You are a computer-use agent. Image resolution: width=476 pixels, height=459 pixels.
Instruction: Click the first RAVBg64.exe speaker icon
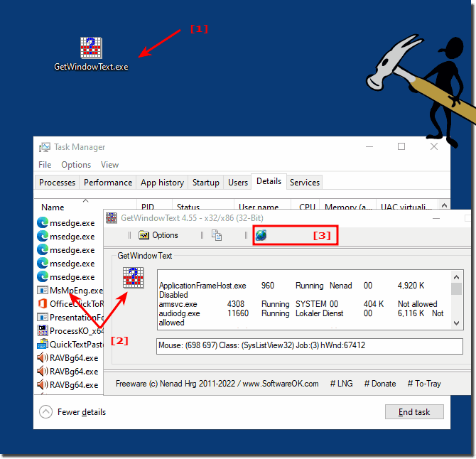point(43,358)
